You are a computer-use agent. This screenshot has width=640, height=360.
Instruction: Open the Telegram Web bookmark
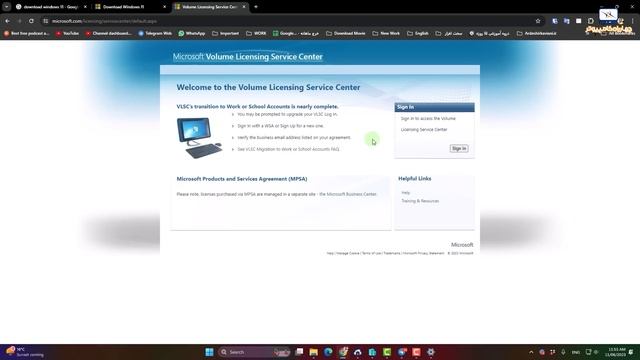[x=155, y=33]
